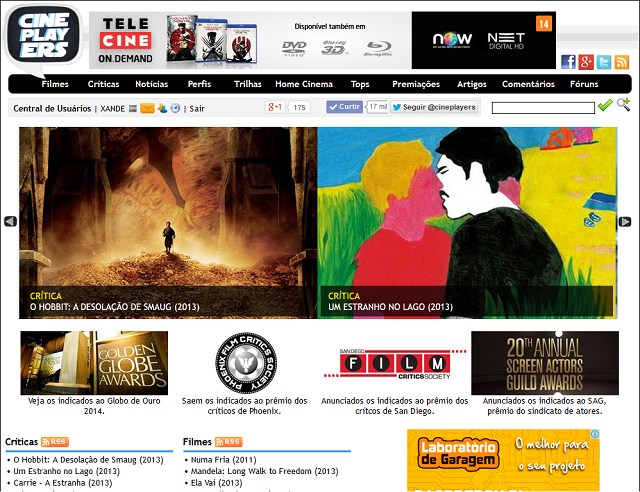Viewport: 640px width, 492px height.
Task: Click the Telecine On Demand banner ad
Action: [250, 40]
